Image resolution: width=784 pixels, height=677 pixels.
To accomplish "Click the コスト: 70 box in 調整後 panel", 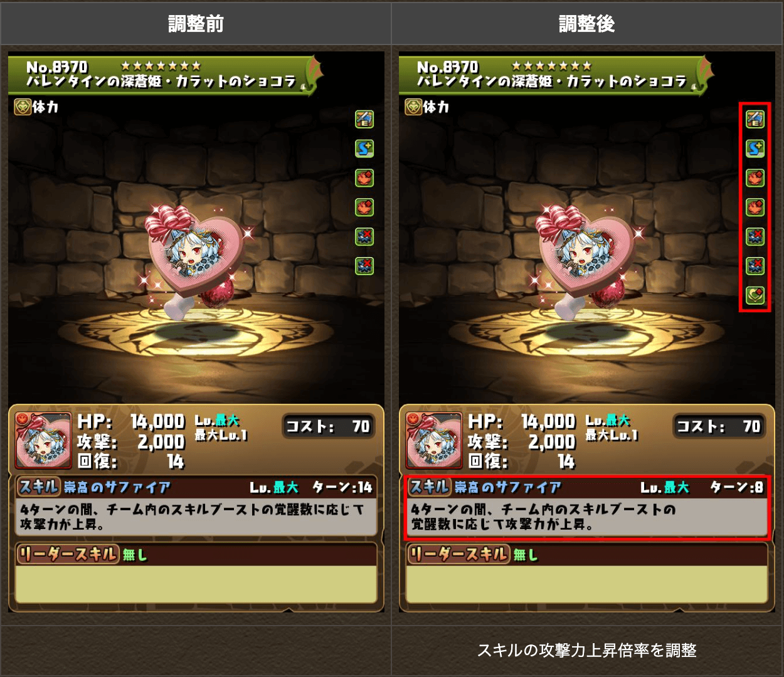I will (719, 426).
